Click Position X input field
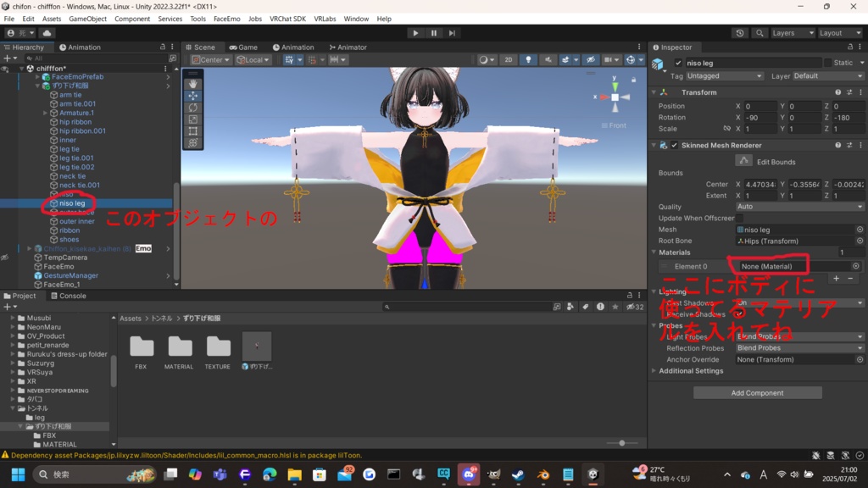The image size is (868, 488). tap(759, 106)
